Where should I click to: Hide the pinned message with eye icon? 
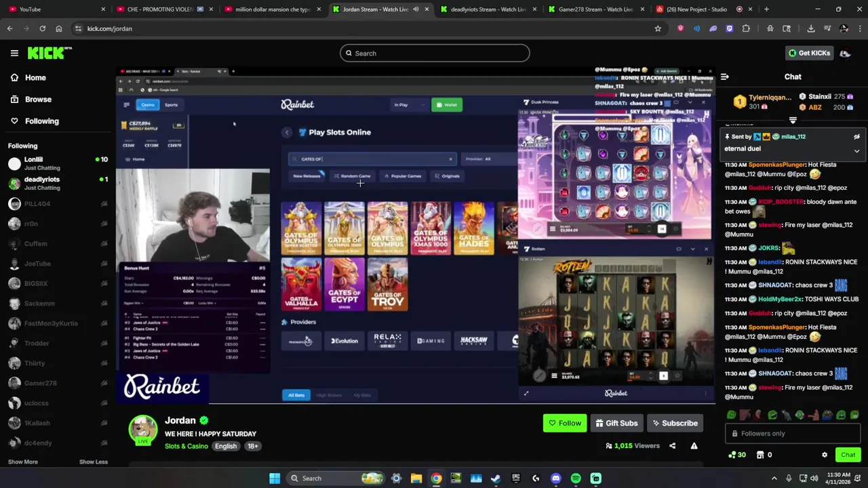coord(856,136)
